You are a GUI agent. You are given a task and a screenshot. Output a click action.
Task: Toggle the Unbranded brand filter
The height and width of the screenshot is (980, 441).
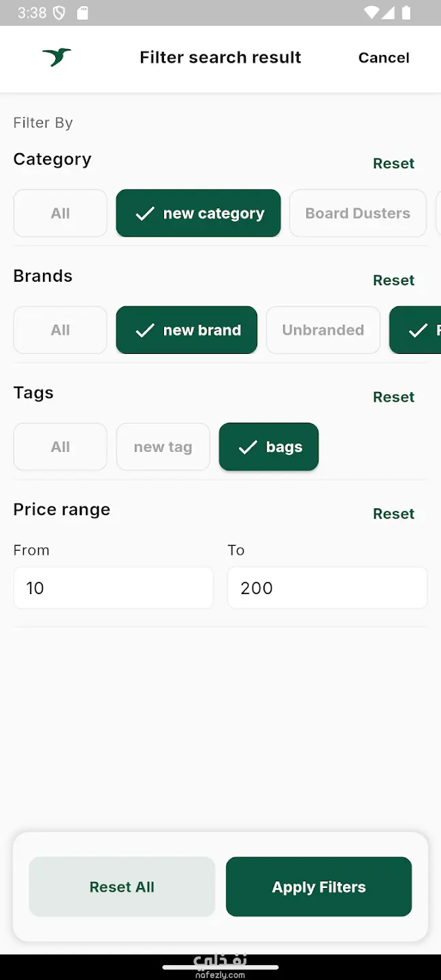(323, 331)
